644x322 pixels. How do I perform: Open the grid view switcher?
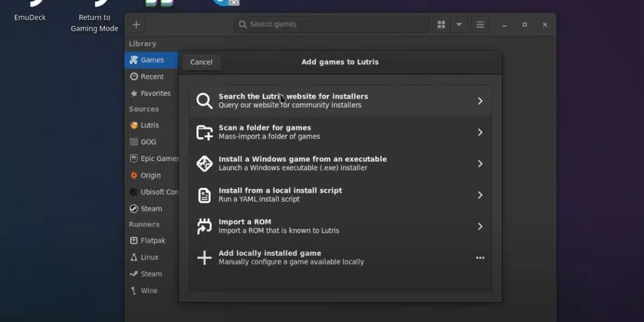(441, 25)
